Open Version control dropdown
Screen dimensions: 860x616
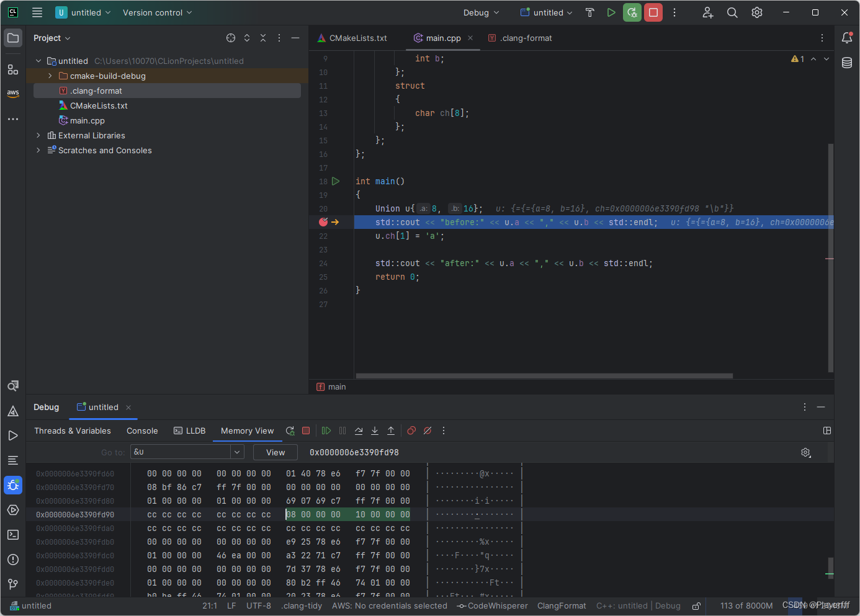(158, 12)
